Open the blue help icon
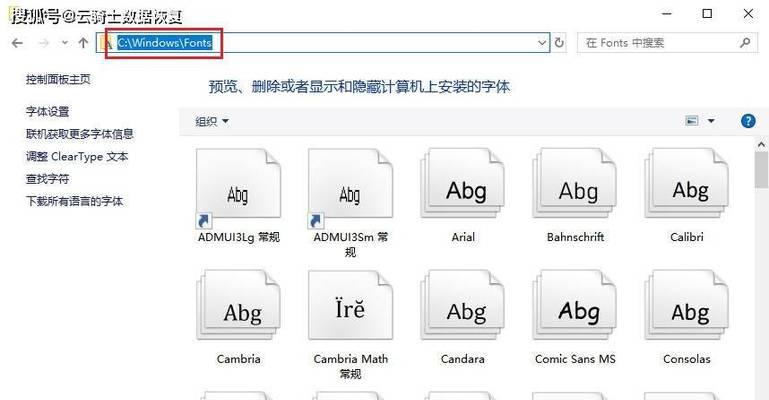Screen dimensions: 769x400 point(748,121)
